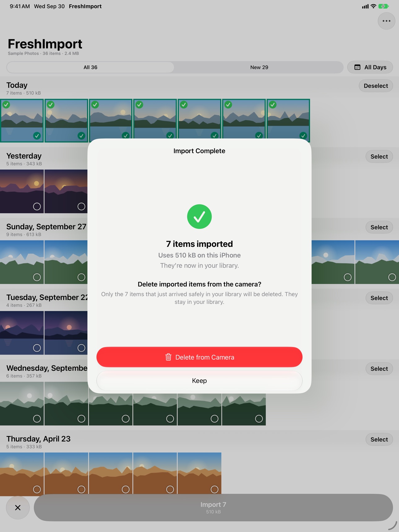The width and height of the screenshot is (399, 532).
Task: Check the first Tuesday September 22 photo
Action: tap(37, 348)
